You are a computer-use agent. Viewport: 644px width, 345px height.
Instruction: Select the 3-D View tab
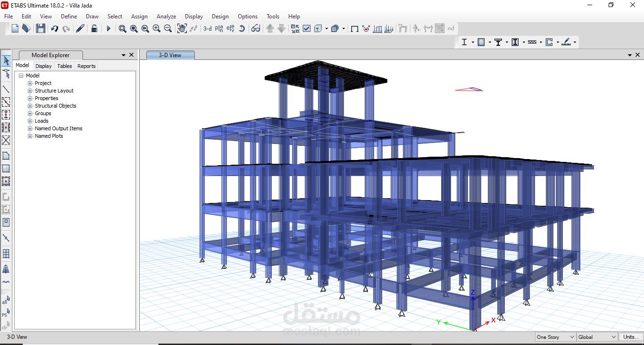[170, 55]
